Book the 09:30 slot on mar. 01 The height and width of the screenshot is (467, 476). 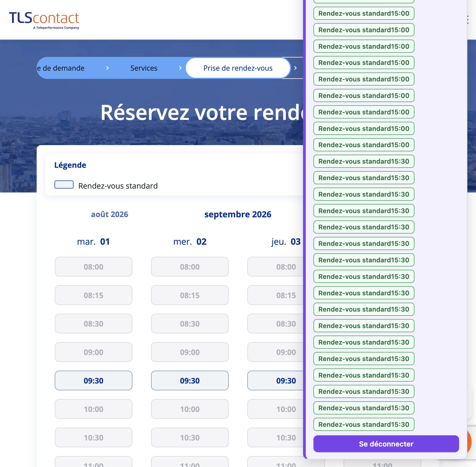(x=94, y=380)
